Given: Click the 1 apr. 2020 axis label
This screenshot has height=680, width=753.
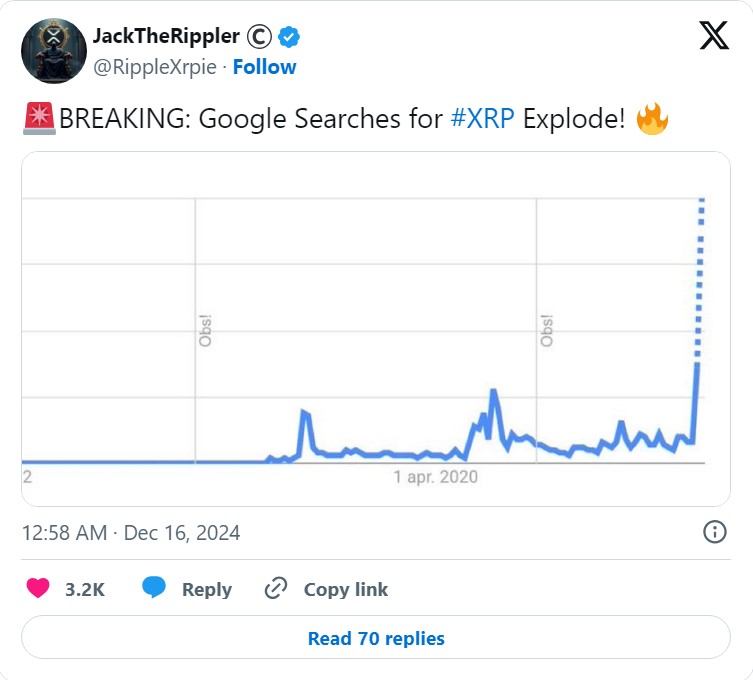Looking at the screenshot, I should point(435,477).
